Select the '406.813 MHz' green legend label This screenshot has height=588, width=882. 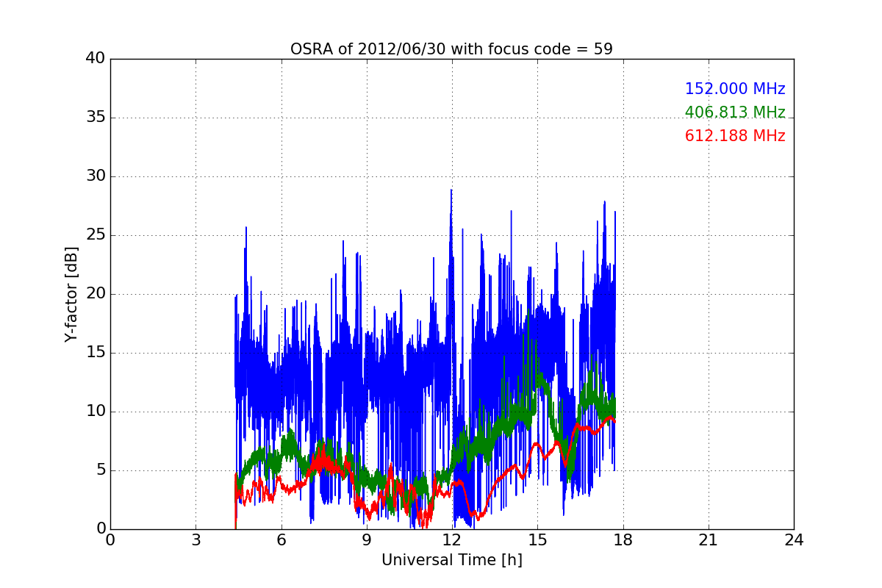[735, 112]
